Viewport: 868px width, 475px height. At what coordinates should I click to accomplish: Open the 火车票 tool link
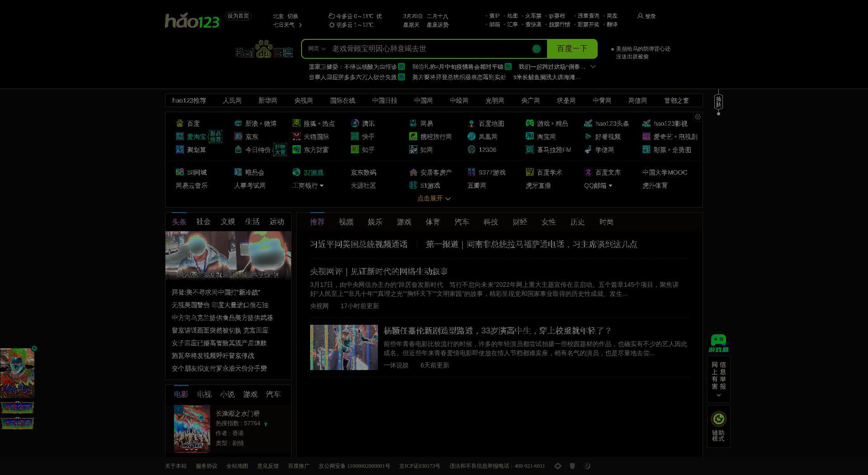coord(533,15)
